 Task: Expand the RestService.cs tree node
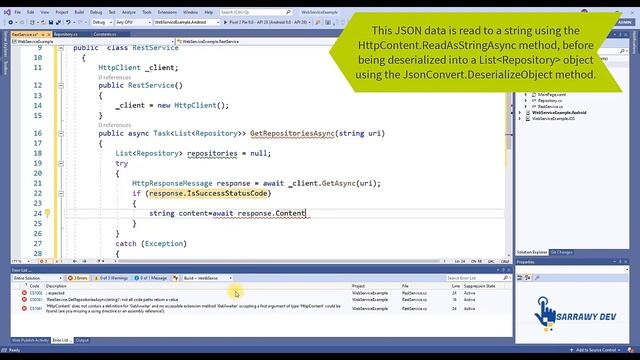pos(526,107)
